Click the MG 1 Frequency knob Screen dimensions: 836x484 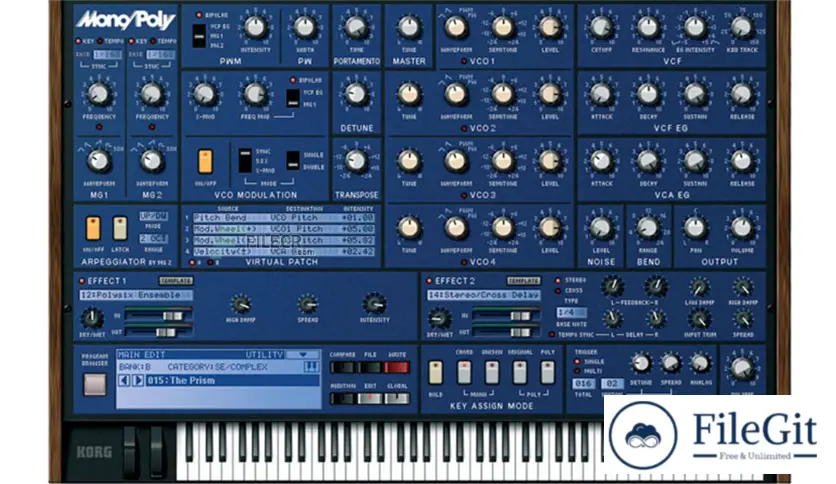99,94
